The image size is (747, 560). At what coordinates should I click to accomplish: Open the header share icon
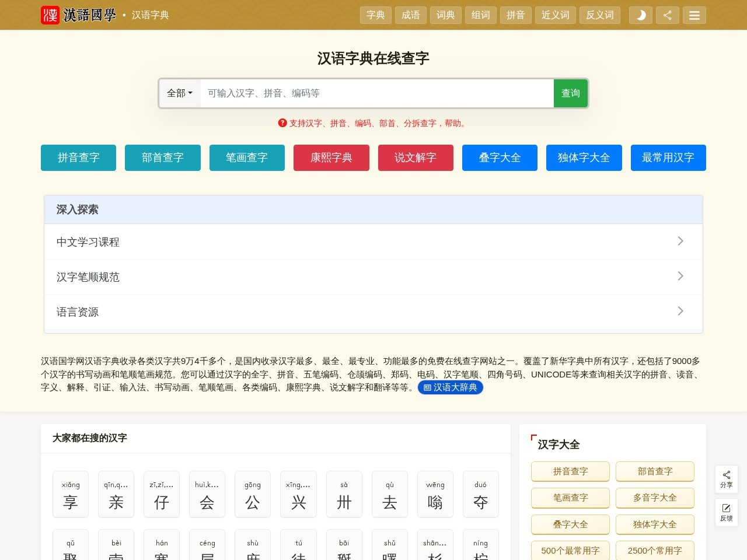coord(668,15)
